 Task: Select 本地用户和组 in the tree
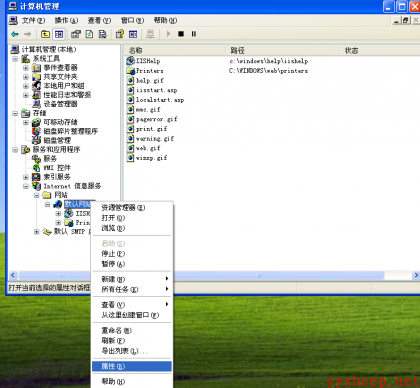click(x=64, y=86)
